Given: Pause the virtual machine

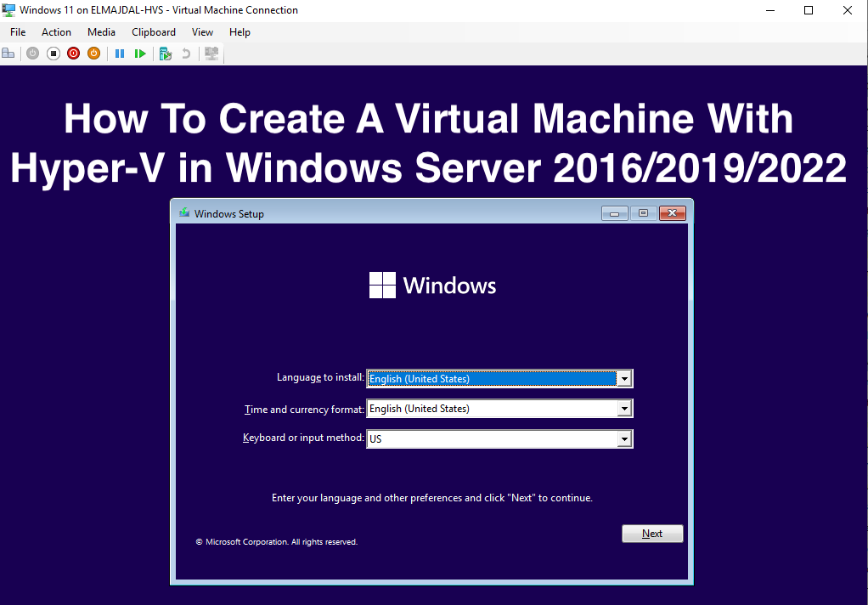Looking at the screenshot, I should [x=120, y=54].
